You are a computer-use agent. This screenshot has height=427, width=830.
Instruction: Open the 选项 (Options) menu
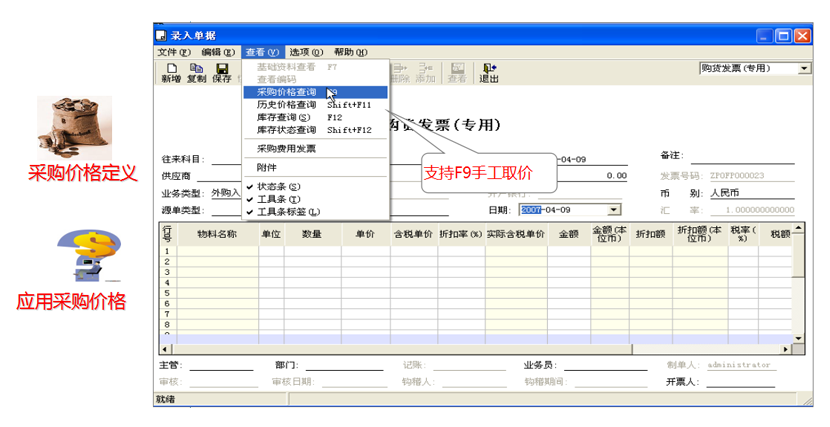tap(306, 52)
